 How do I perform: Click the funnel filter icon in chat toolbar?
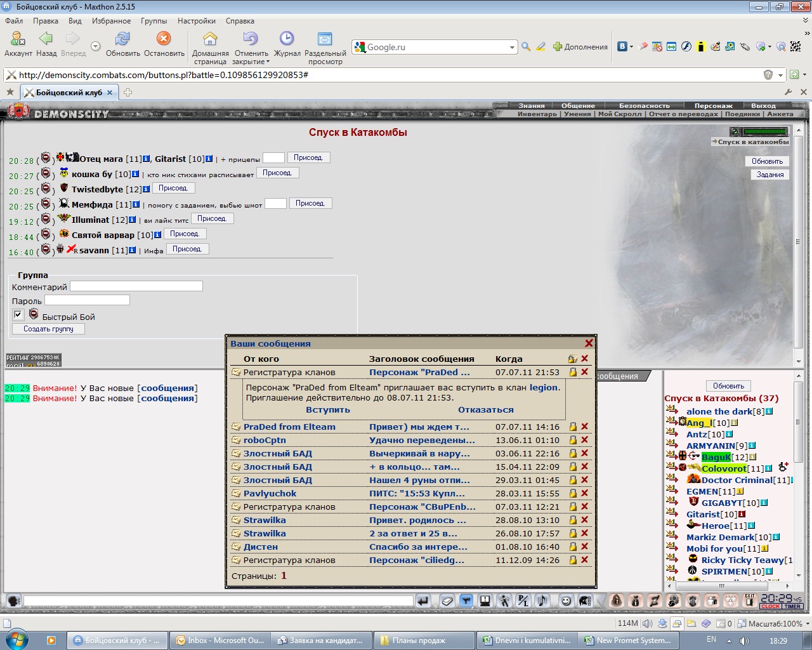pos(466,600)
